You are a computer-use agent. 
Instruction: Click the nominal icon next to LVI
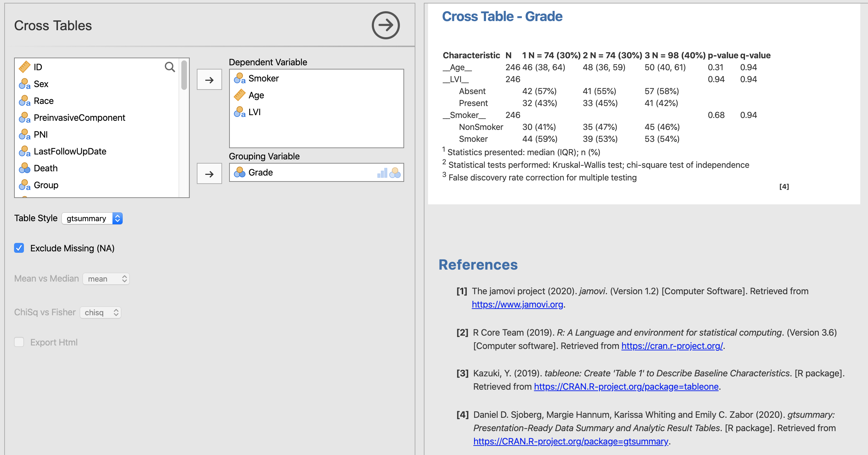pyautogui.click(x=239, y=112)
